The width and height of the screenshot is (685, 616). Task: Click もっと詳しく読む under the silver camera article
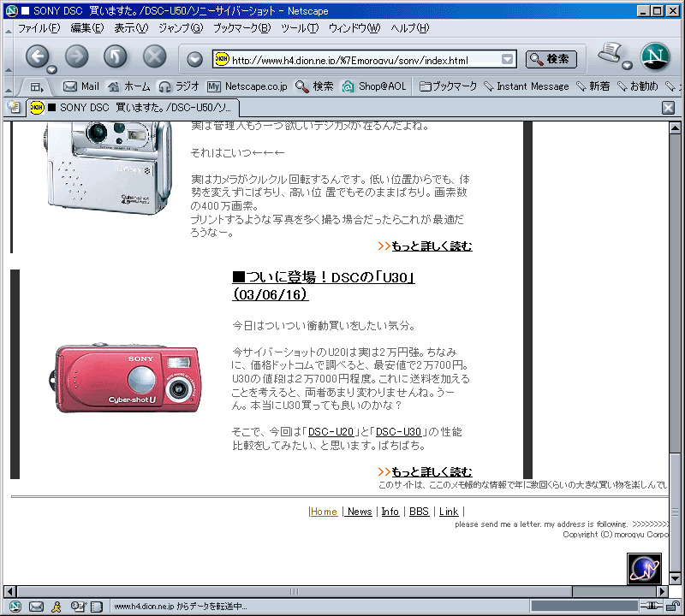[x=432, y=246]
